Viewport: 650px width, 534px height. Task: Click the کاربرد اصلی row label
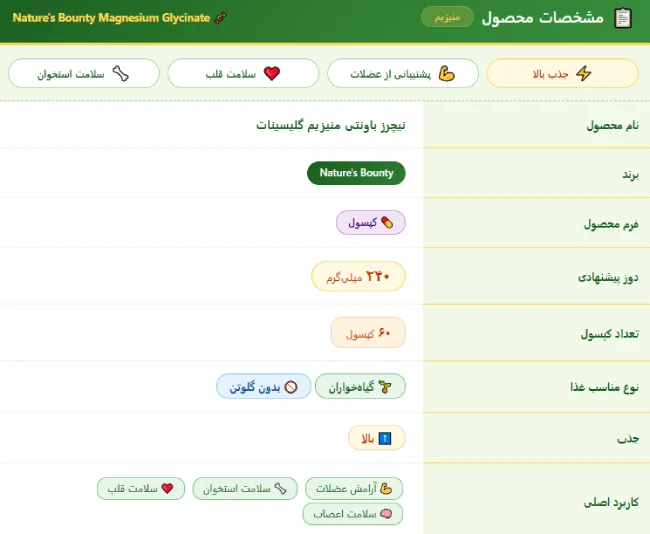pos(611,502)
